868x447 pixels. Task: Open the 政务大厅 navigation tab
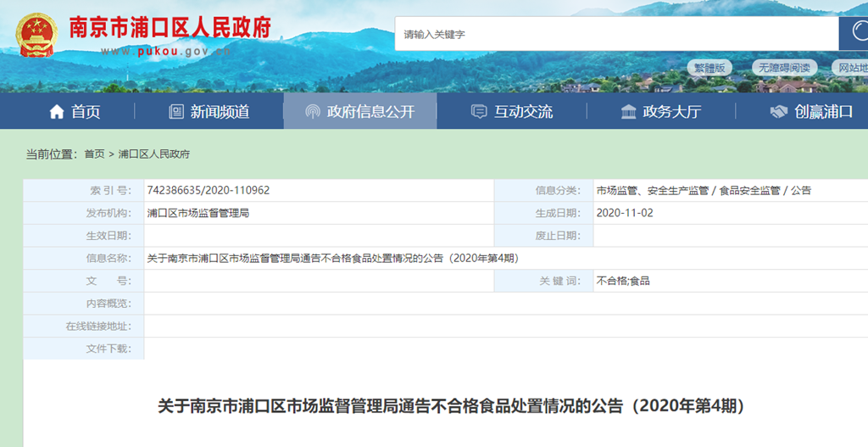pyautogui.click(x=661, y=111)
